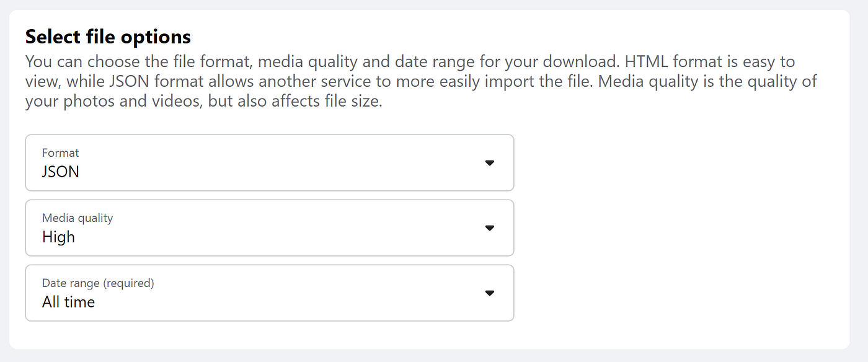
Task: Open the Format dropdown
Action: pos(269,163)
